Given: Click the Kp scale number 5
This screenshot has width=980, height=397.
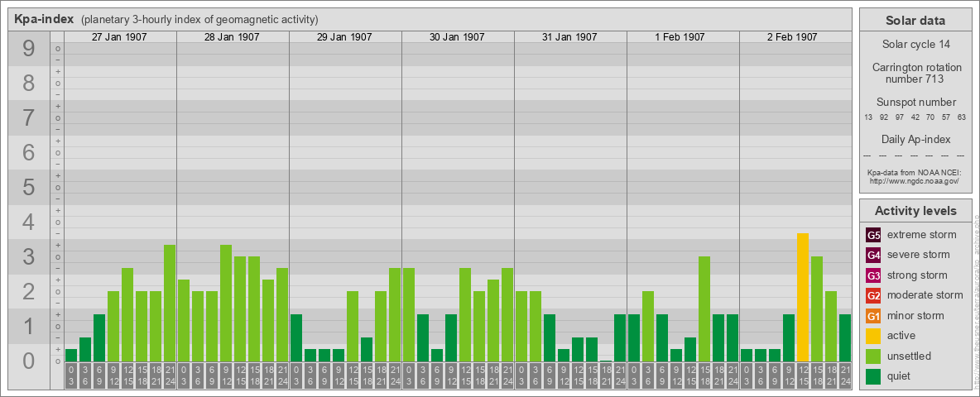Looking at the screenshot, I should click(x=29, y=187).
